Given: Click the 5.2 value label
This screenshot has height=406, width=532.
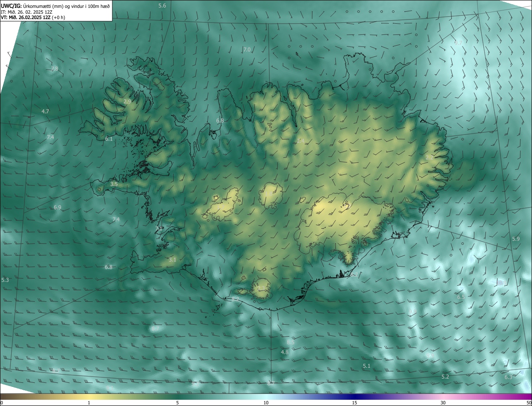Looking at the screenshot, I should [x=445, y=377].
